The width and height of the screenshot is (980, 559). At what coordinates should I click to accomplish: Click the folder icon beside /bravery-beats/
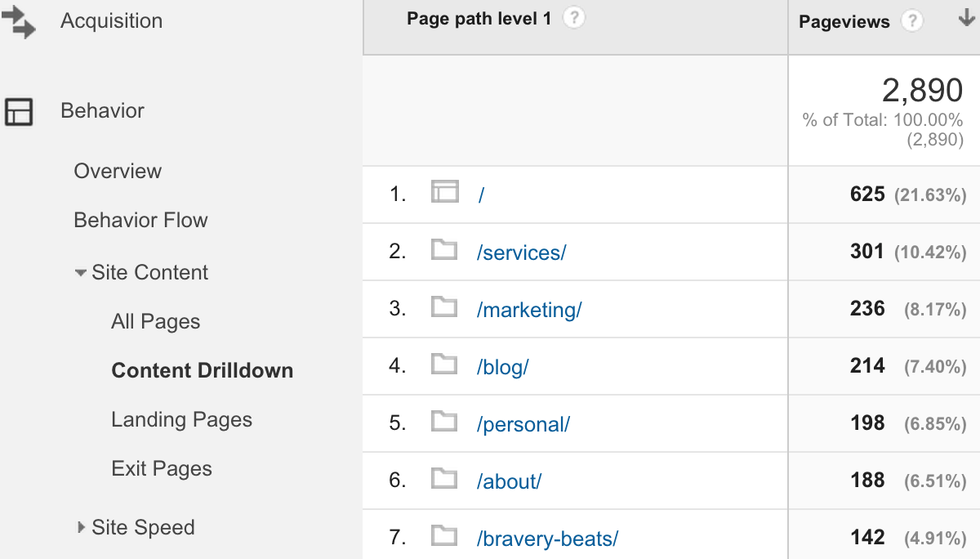(x=444, y=537)
